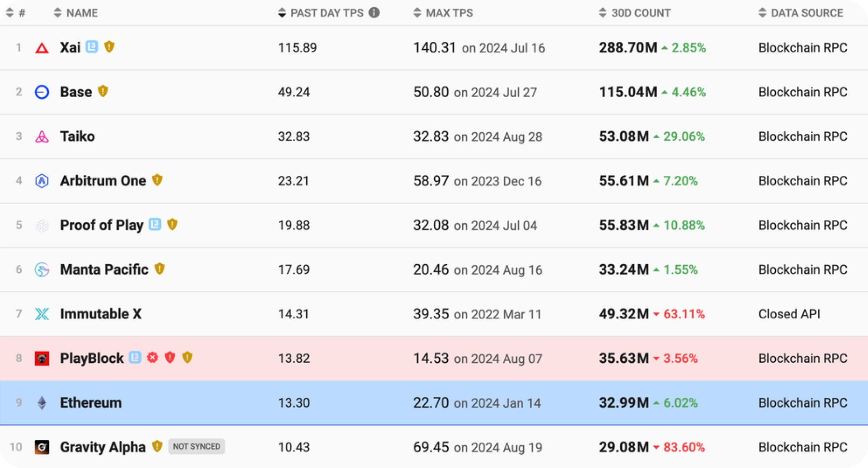This screenshot has height=468, width=868.
Task: Click the info icon next to Past Day TPS
Action: point(374,13)
